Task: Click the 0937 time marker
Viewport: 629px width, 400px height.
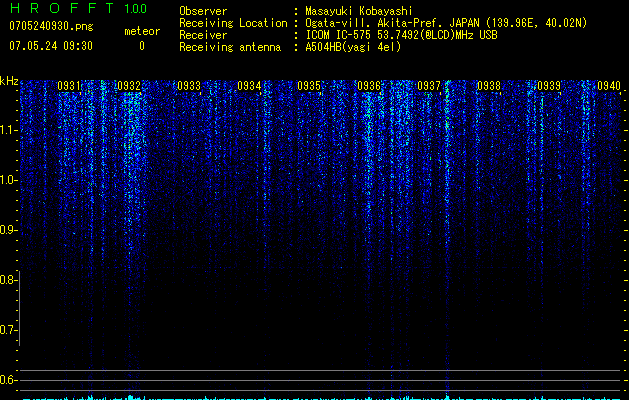Action: click(x=429, y=85)
